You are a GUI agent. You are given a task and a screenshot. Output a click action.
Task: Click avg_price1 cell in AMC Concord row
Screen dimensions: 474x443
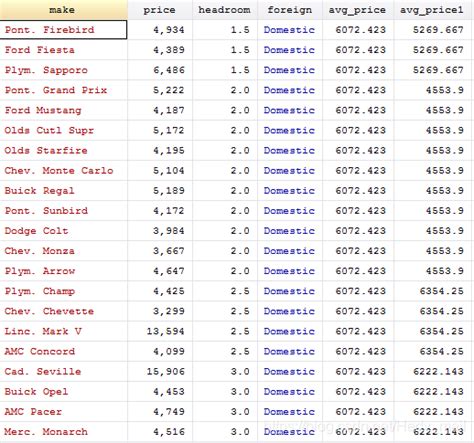tap(432, 351)
